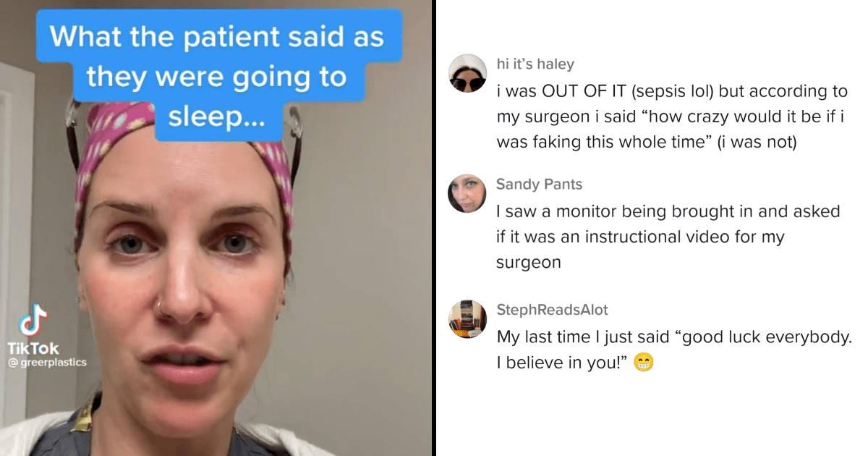Click the blue video caption text

click(217, 77)
